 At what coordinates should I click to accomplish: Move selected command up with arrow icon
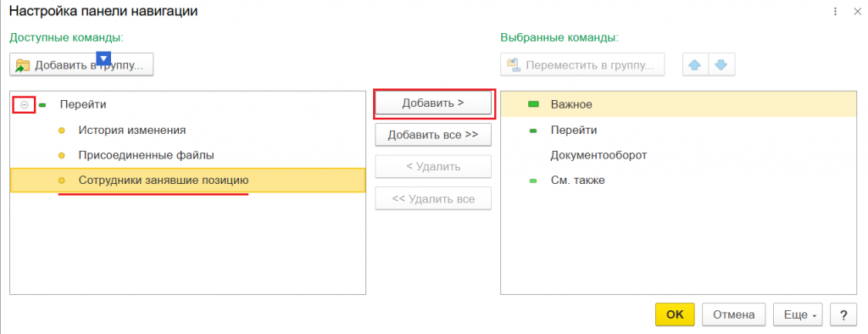(695, 64)
